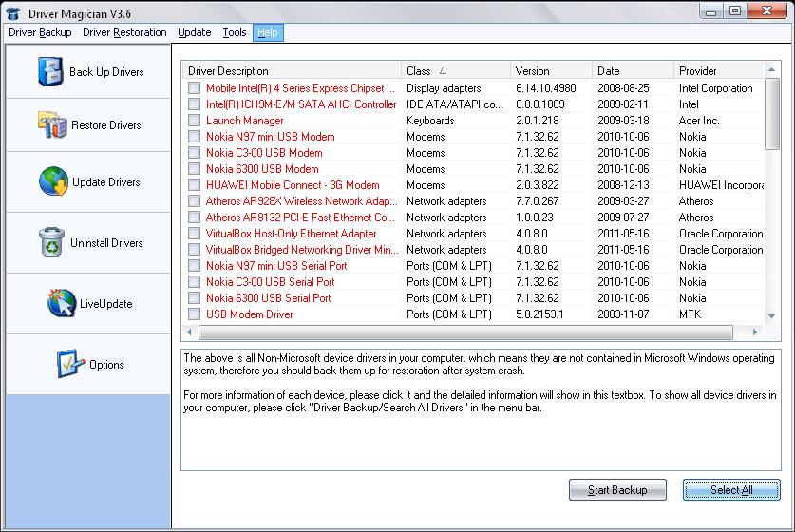Click the Select All button
Screen dimensions: 795x532
[x=731, y=490]
